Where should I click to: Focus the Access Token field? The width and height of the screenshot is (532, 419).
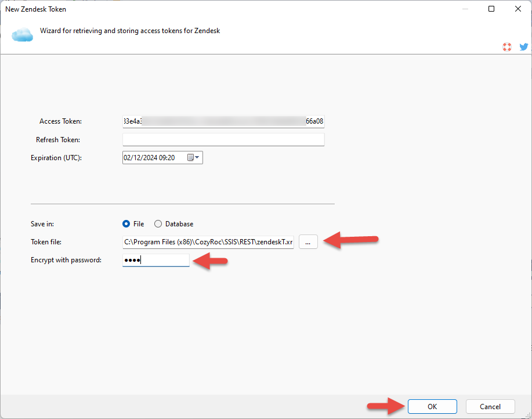(223, 121)
